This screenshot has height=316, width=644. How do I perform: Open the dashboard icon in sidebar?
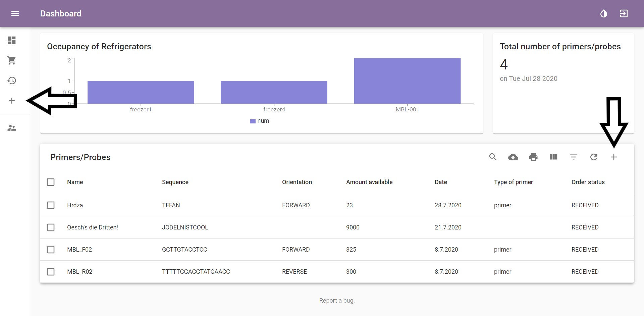(12, 40)
